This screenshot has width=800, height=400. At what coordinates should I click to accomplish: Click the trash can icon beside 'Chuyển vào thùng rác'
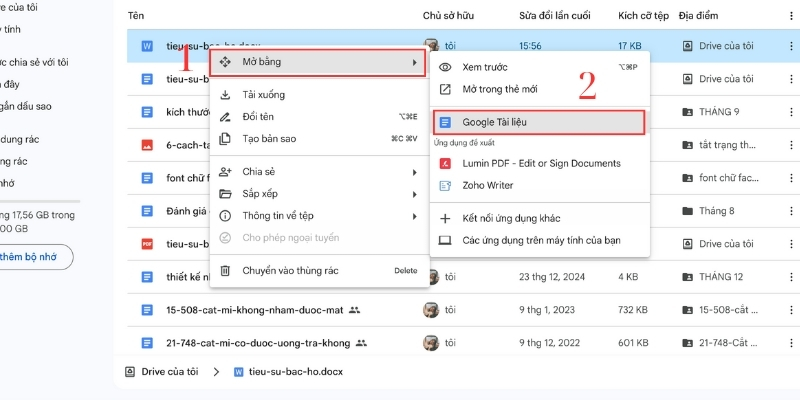pyautogui.click(x=225, y=271)
